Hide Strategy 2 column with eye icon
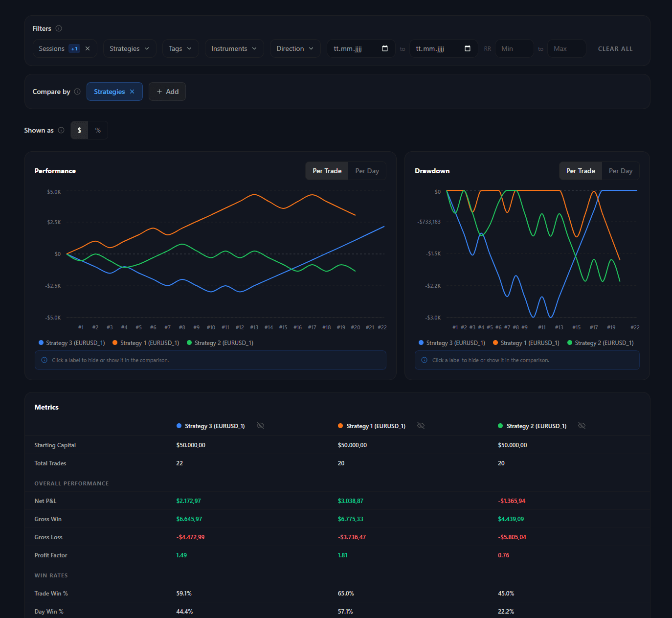This screenshot has width=672, height=618. pyautogui.click(x=582, y=426)
